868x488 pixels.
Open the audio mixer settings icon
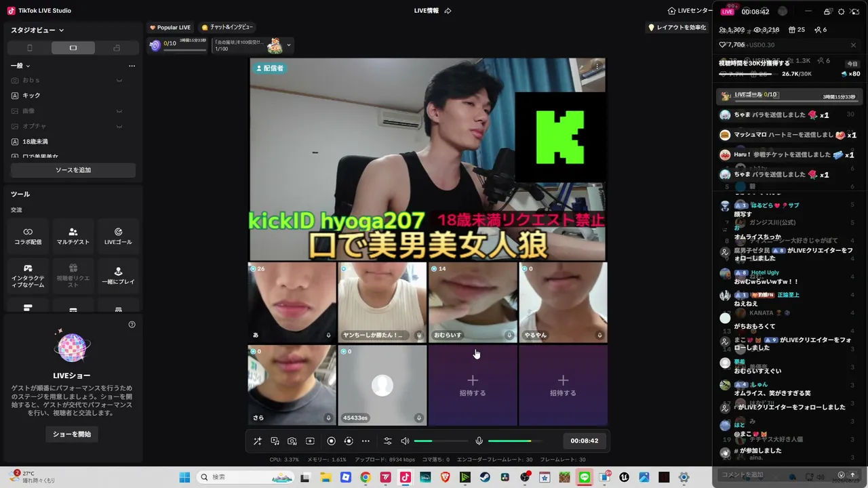tap(388, 441)
